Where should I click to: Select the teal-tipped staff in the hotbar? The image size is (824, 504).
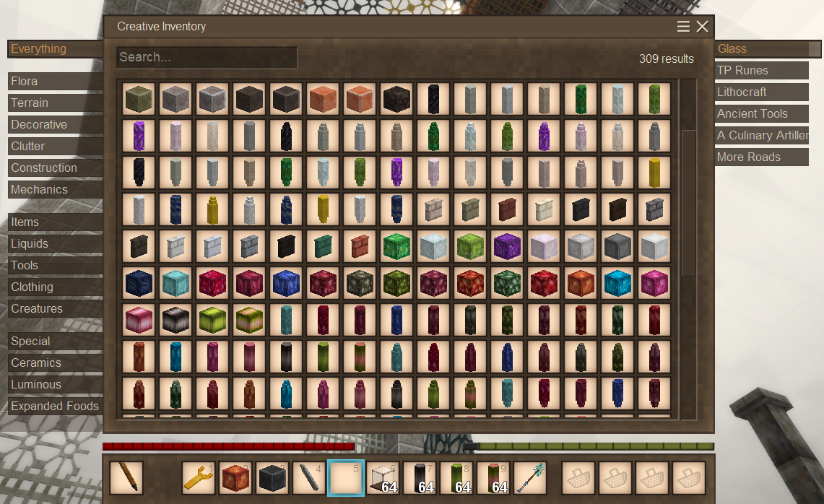pyautogui.click(x=530, y=478)
